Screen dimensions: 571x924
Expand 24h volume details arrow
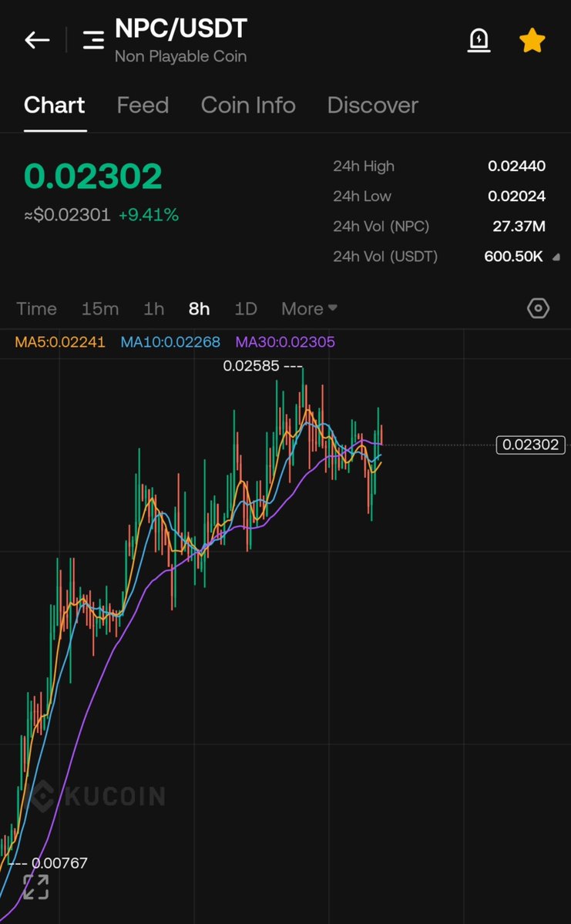pyautogui.click(x=556, y=257)
